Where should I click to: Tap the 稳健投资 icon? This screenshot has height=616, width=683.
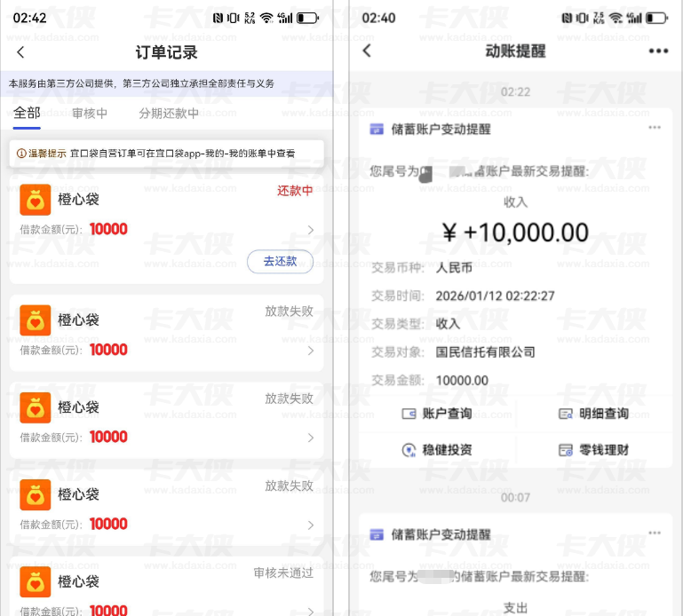[409, 450]
